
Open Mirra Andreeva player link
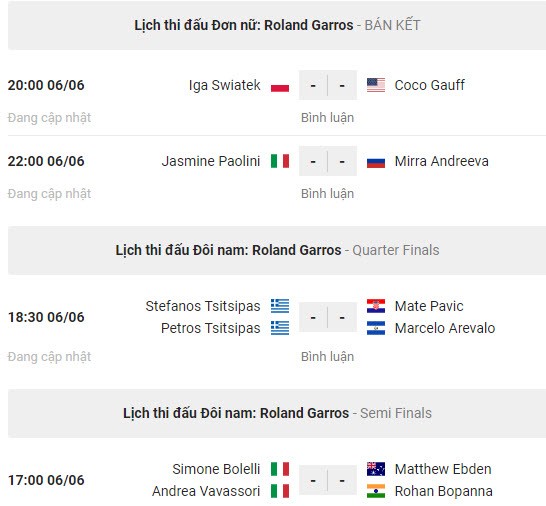(x=442, y=161)
